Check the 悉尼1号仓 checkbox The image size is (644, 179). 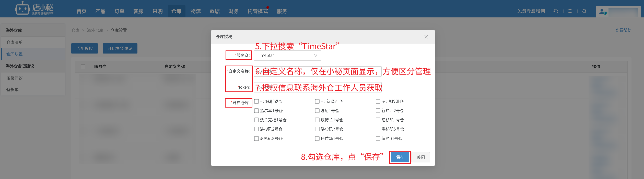(x=317, y=111)
